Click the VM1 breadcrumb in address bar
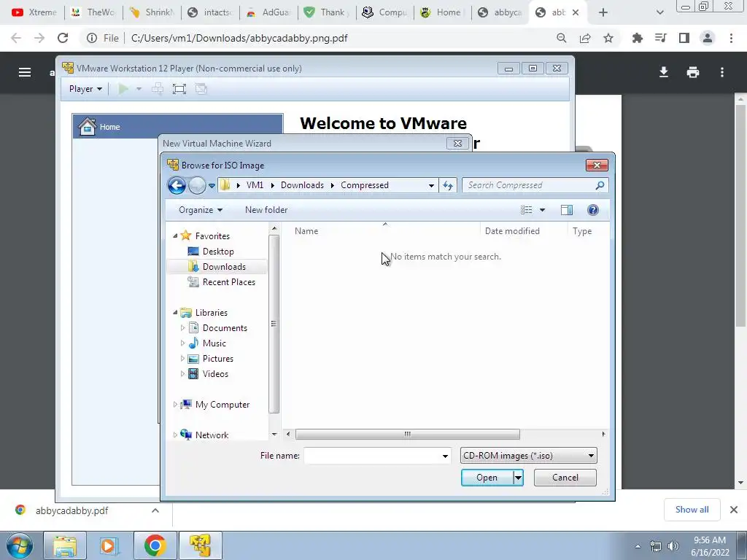Screen dimensions: 747x560 pos(255,185)
